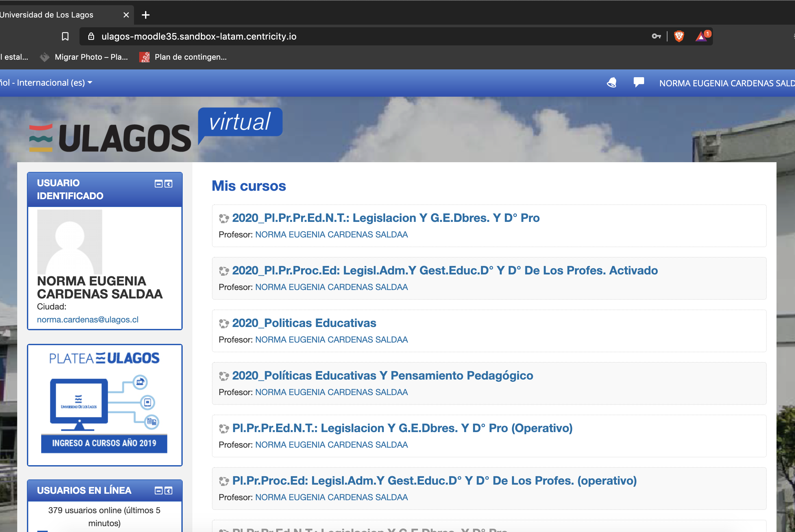Dock the Usuarios en Línea block
795x532 pixels.
pyautogui.click(x=168, y=490)
